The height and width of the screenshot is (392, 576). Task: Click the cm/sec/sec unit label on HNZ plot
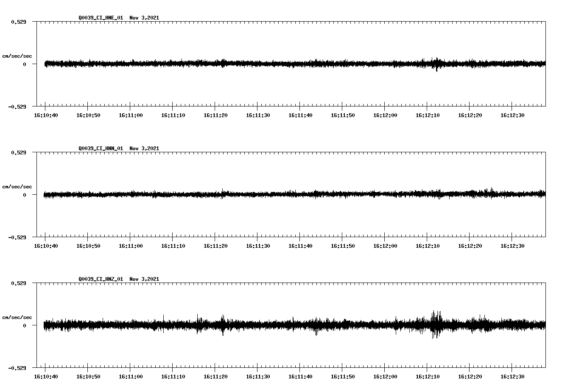(x=17, y=317)
